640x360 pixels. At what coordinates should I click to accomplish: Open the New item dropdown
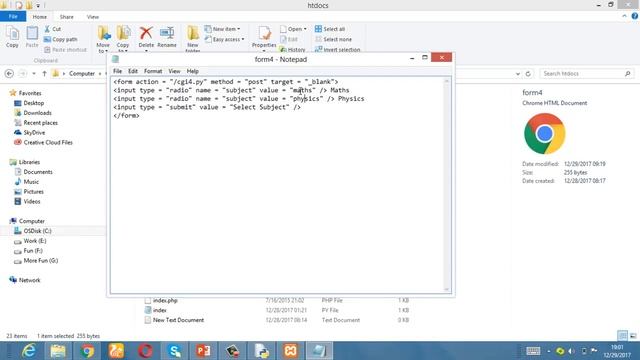click(222, 29)
